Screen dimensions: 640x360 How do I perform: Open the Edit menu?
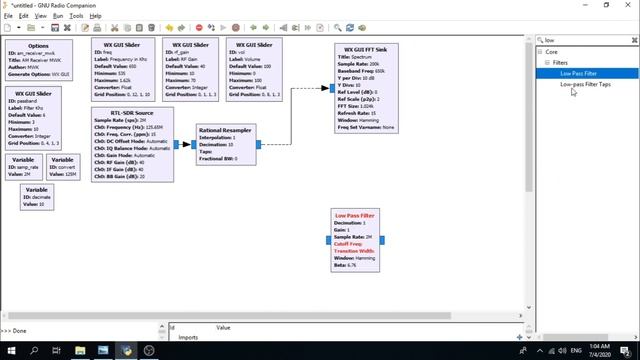pos(24,16)
